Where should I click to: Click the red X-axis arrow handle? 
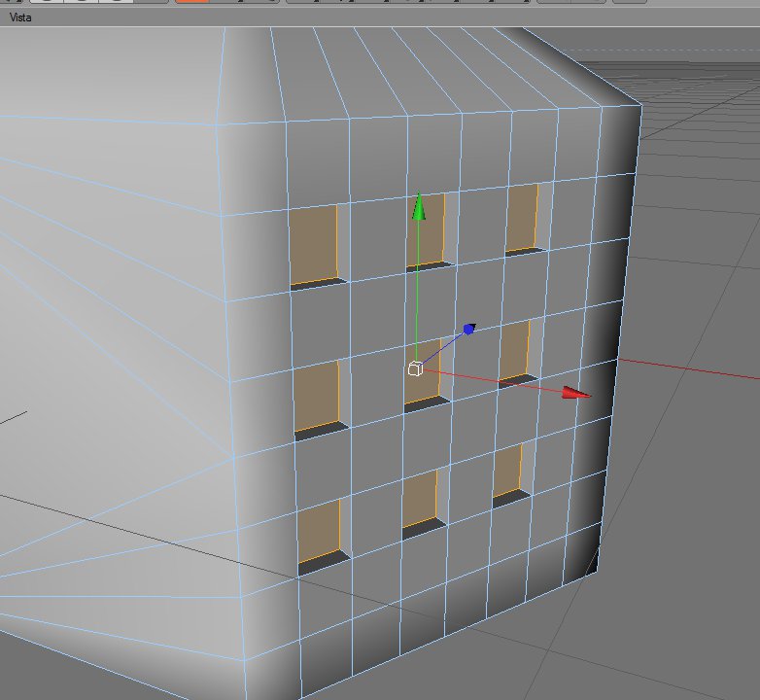coord(576,393)
